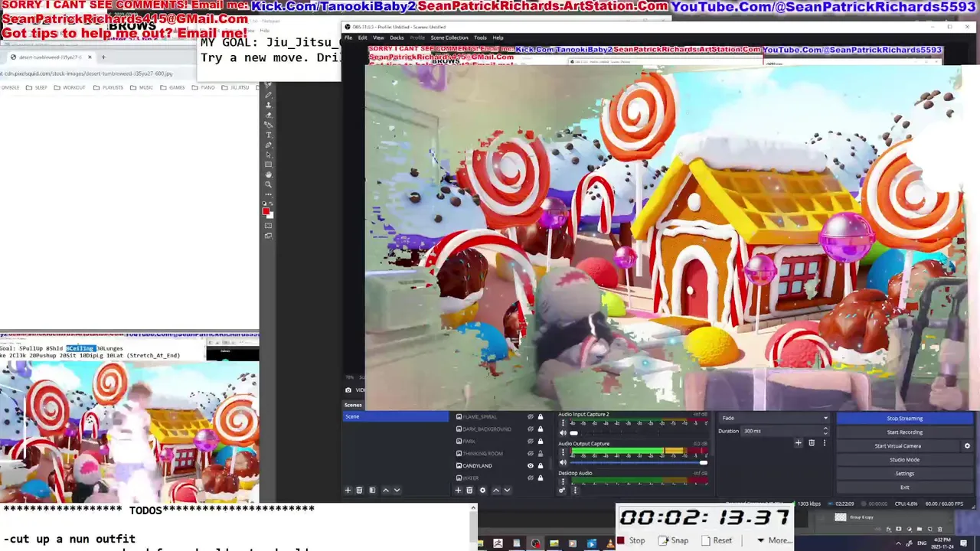The width and height of the screenshot is (980, 551).
Task: Hide the CANDYLAND source
Action: click(531, 466)
